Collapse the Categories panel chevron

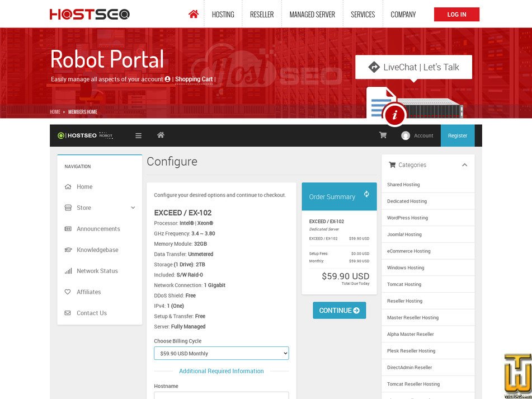click(x=464, y=165)
